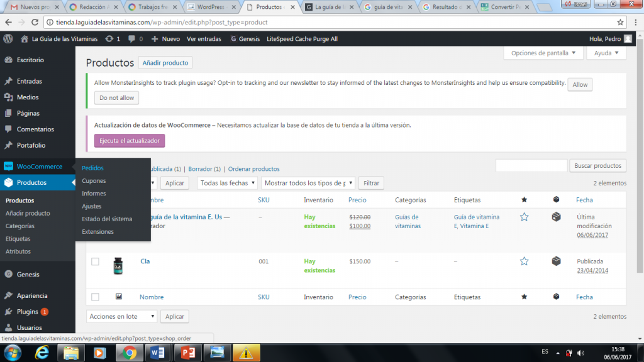Image resolution: width=644 pixels, height=362 pixels.
Task: Click Ejecuta el actualizador button
Action: 130,141
